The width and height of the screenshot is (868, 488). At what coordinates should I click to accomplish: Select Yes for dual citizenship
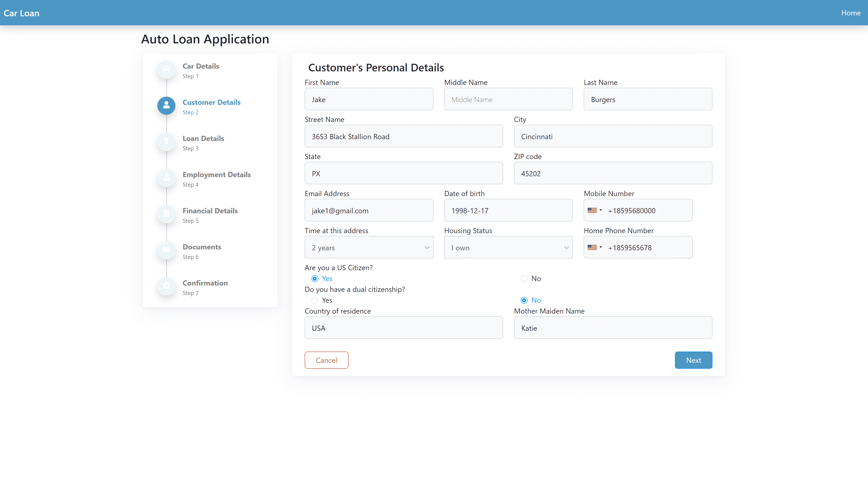(x=315, y=300)
